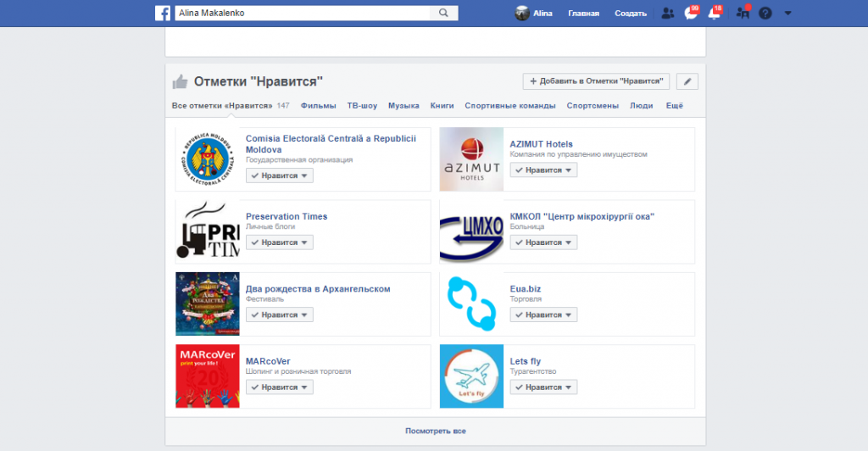Click Добавить в Отметки "Нравится" button
Screen dimensions: 868x451
[597, 81]
